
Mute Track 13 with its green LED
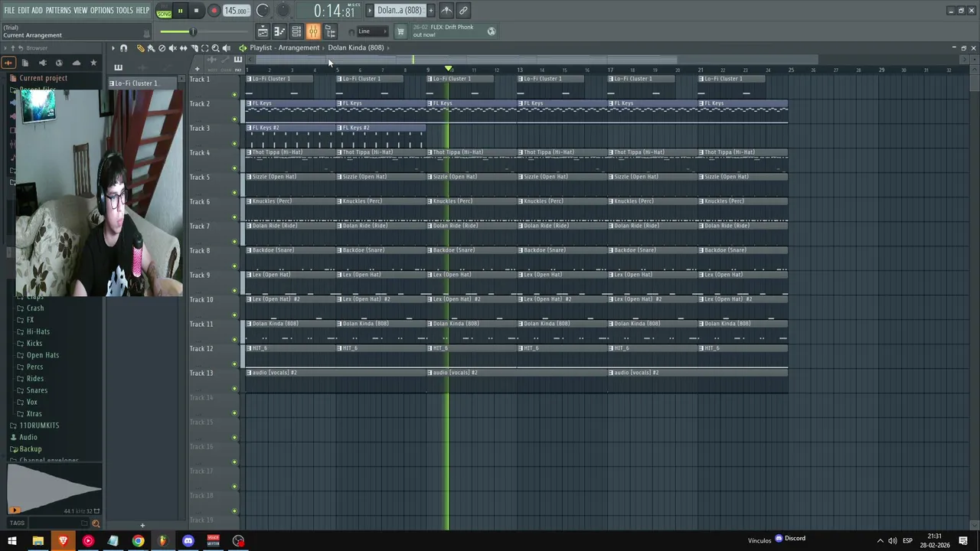[x=234, y=388]
